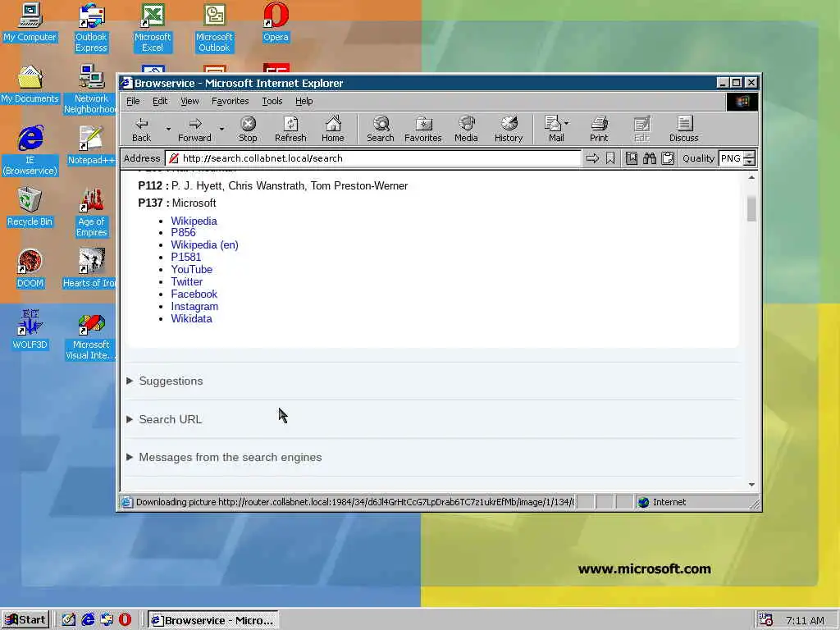Viewport: 840px width, 630px height.
Task: Open the Edit menu
Action: point(160,101)
